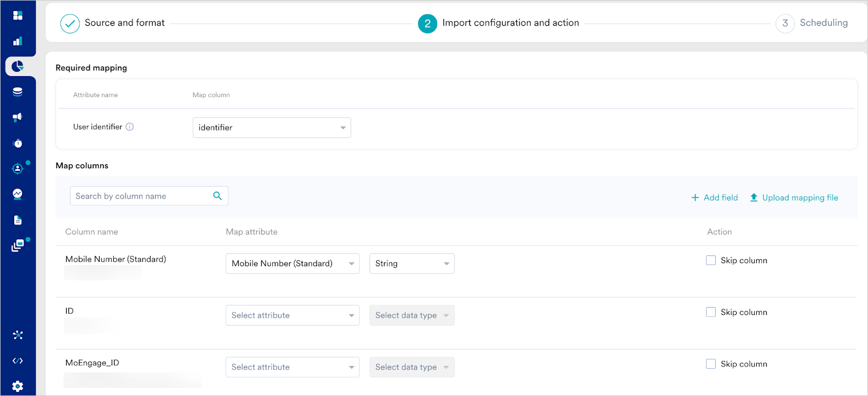Open the megaphone campaigns icon
The height and width of the screenshot is (396, 868).
point(18,117)
